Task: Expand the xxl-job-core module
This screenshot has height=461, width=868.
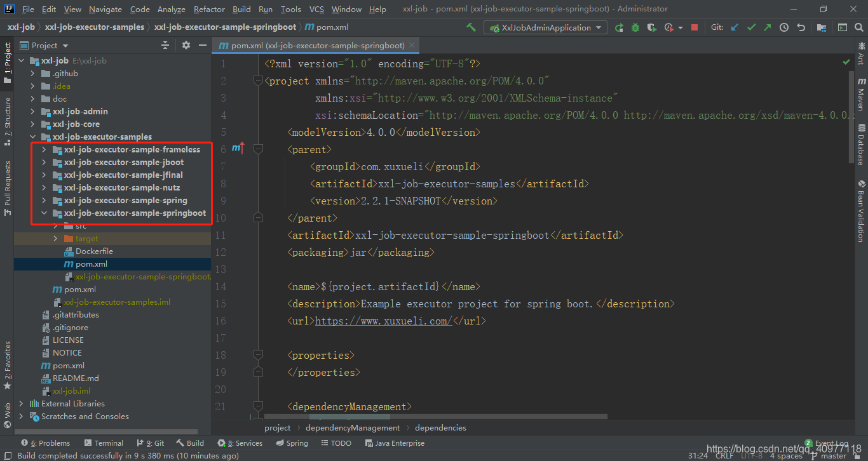Action: point(32,124)
